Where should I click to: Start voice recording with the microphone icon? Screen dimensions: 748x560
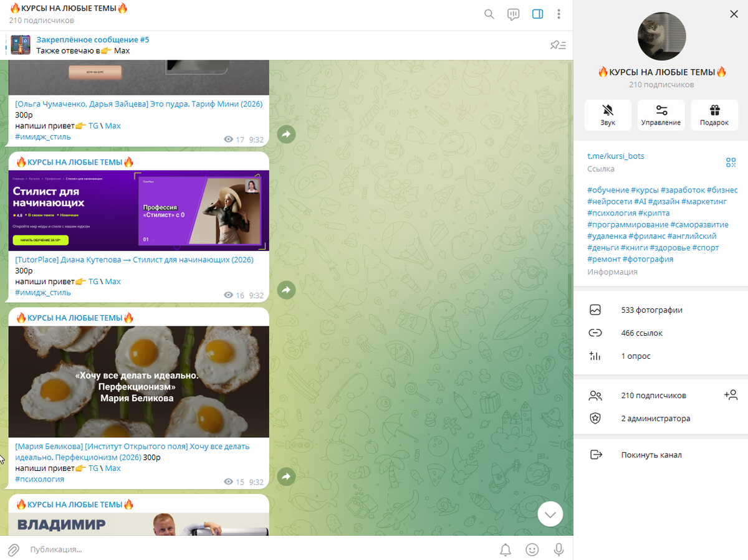[559, 549]
